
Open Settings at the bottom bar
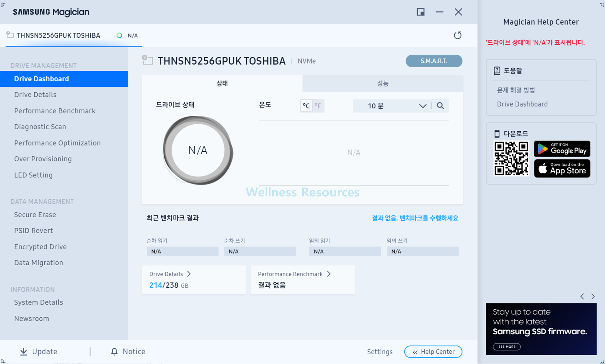pos(380,352)
